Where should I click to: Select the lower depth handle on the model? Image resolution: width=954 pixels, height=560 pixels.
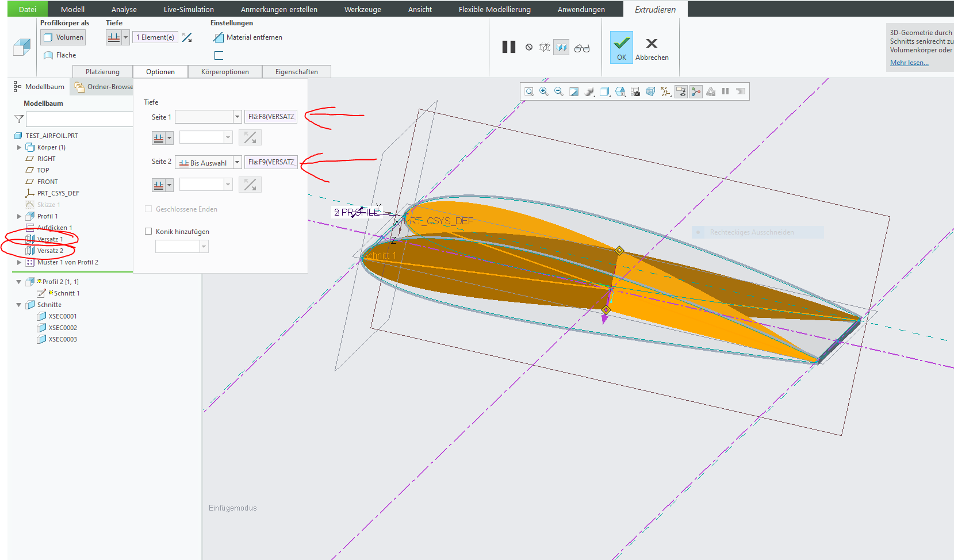click(x=606, y=310)
